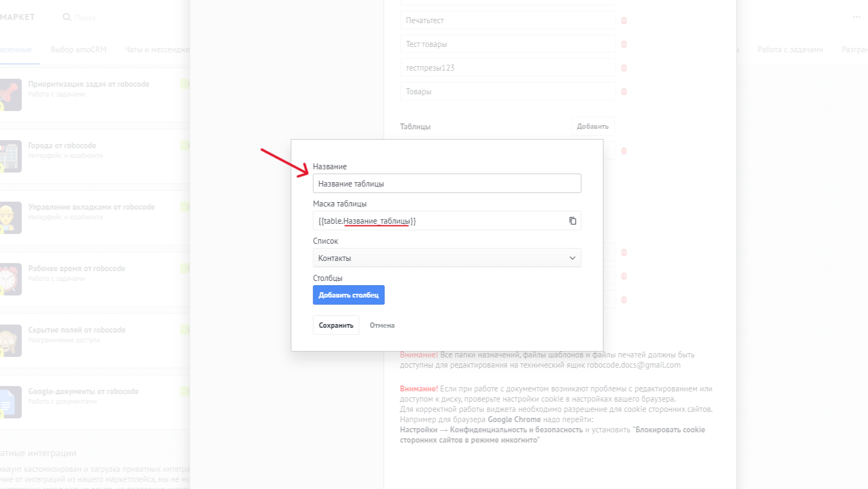This screenshot has width=868, height=489.
Task: Save the table with Сохранить
Action: 336,325
